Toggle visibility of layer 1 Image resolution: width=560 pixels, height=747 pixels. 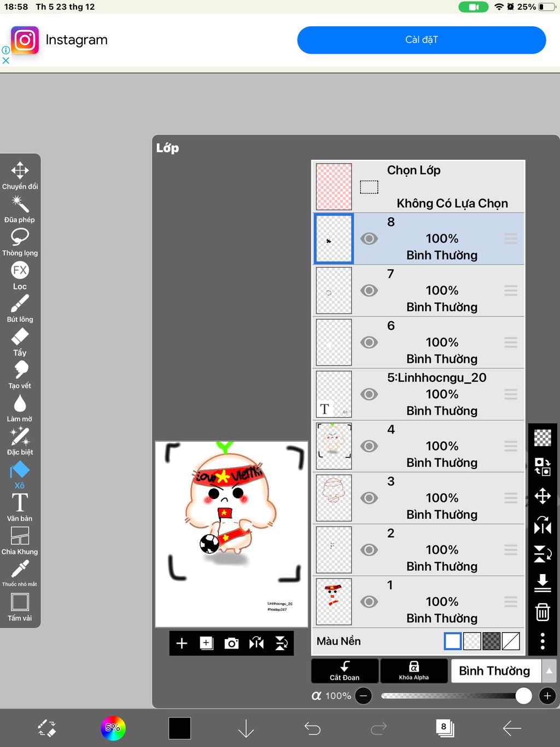pos(369,601)
